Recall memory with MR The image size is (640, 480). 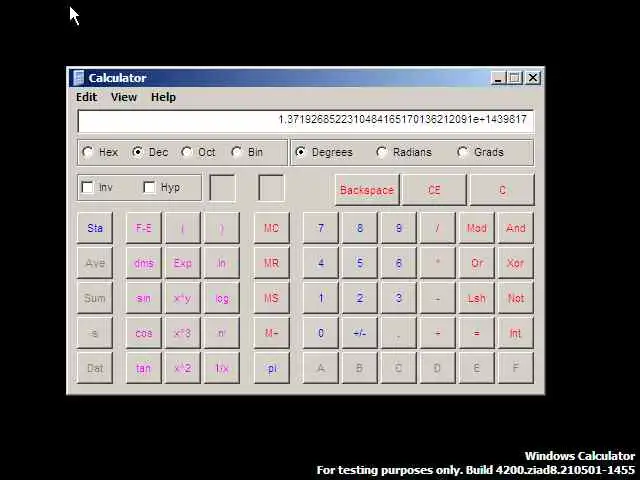[x=271, y=263]
